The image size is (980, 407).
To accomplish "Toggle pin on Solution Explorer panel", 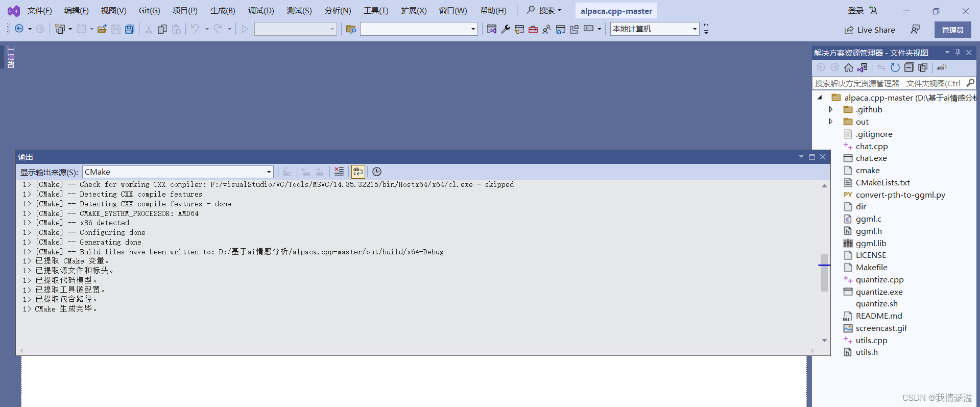I will point(958,53).
